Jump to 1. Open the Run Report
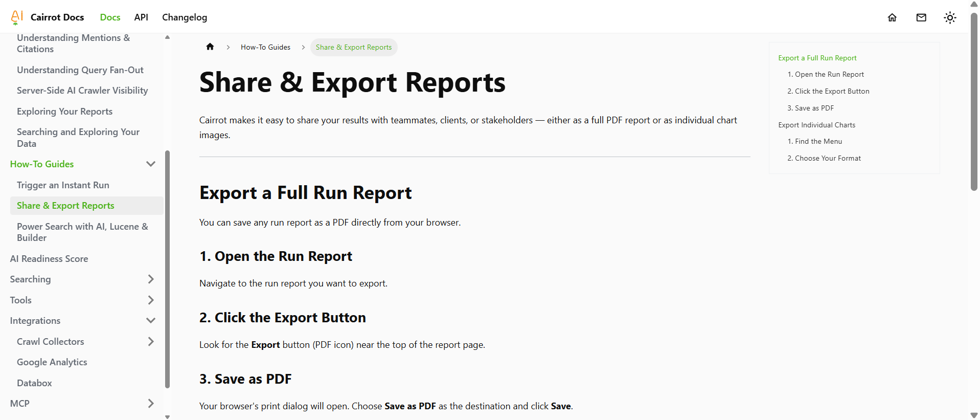This screenshot has height=420, width=980. click(x=826, y=74)
